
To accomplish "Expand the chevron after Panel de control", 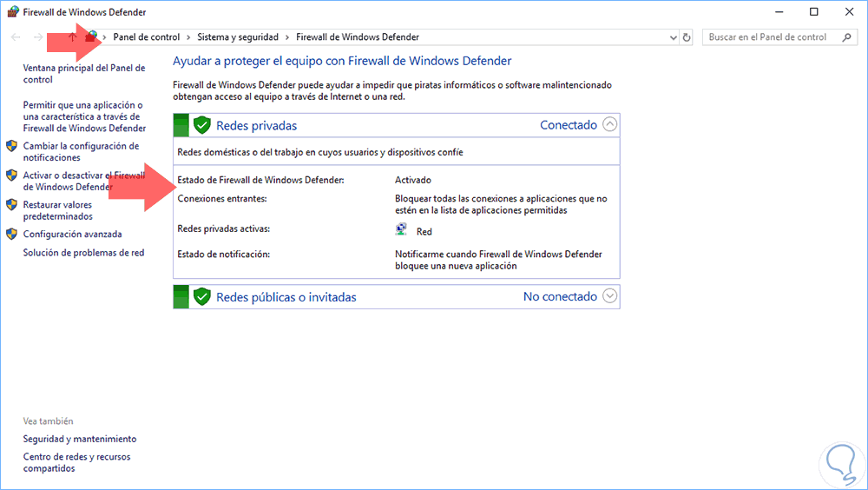I will 188,37.
